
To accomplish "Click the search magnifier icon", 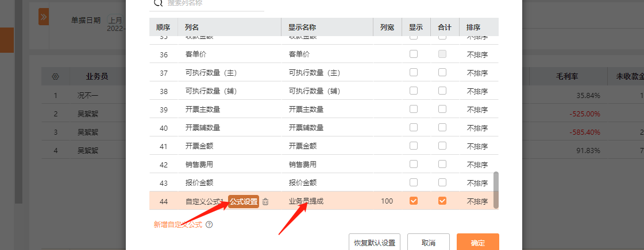I will click(x=157, y=3).
